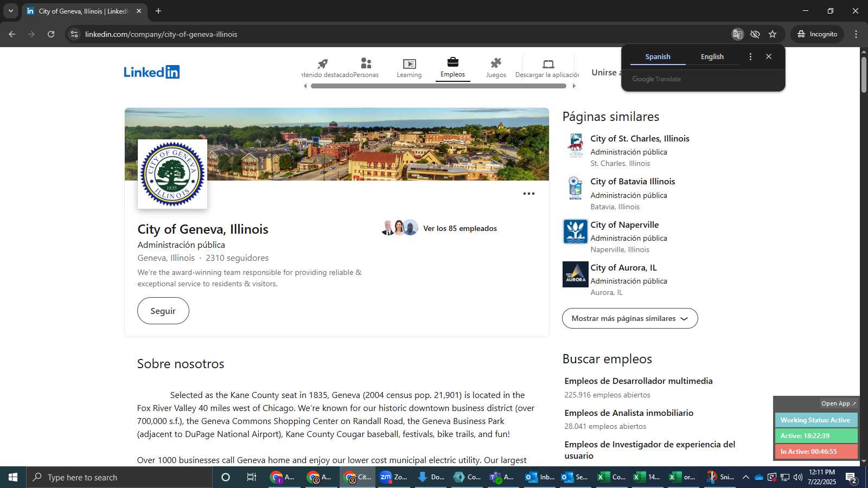Click the City of Geneva seal logo
This screenshot has height=488, width=868.
click(173, 174)
